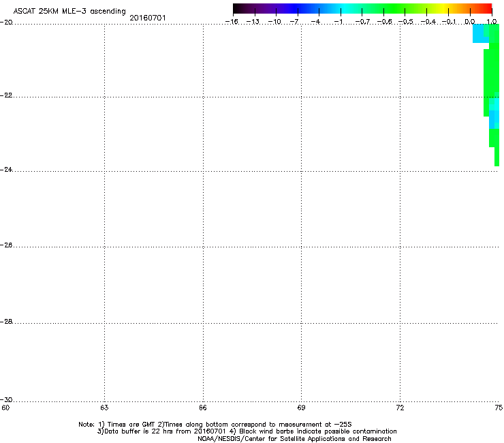Click the light blue data block near -20 latitude

click(478, 33)
